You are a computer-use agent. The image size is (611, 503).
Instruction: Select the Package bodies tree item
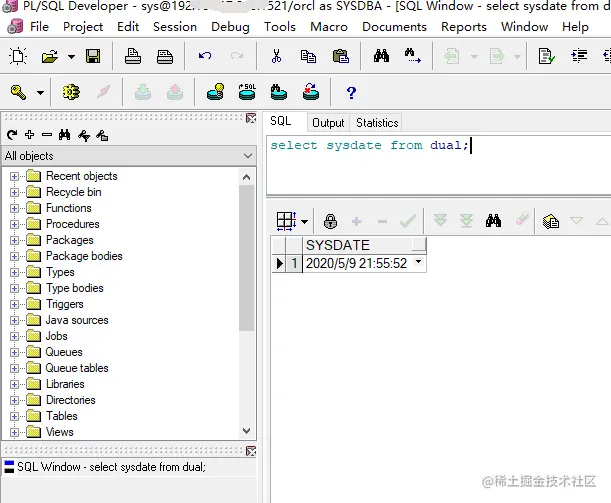tap(84, 256)
